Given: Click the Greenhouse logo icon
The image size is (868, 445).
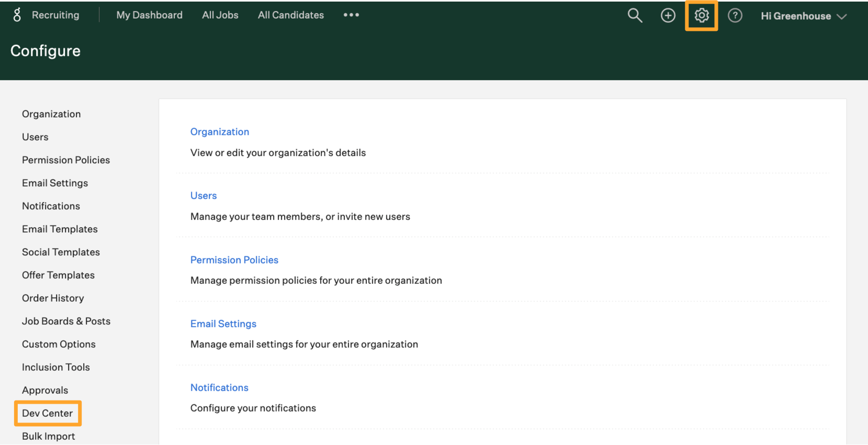Looking at the screenshot, I should pos(17,15).
